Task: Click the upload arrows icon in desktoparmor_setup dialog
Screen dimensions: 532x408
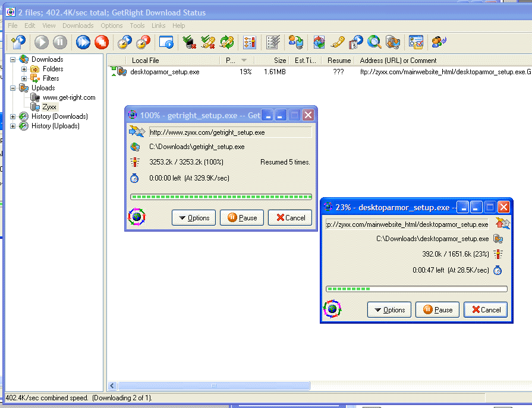Action: click(502, 223)
